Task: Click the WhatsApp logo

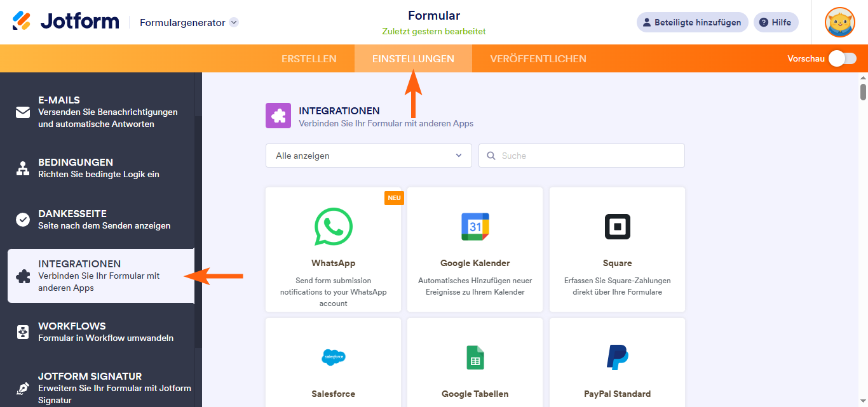Action: pyautogui.click(x=334, y=227)
